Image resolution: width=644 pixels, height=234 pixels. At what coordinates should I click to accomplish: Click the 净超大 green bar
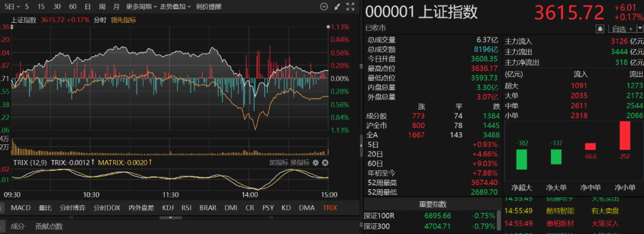(522, 159)
